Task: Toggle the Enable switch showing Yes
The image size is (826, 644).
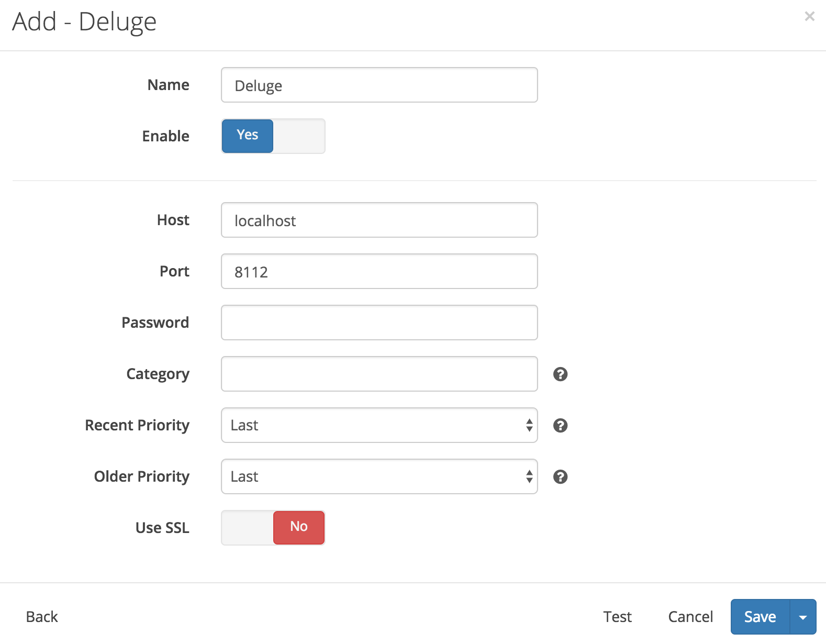Action: coord(273,136)
